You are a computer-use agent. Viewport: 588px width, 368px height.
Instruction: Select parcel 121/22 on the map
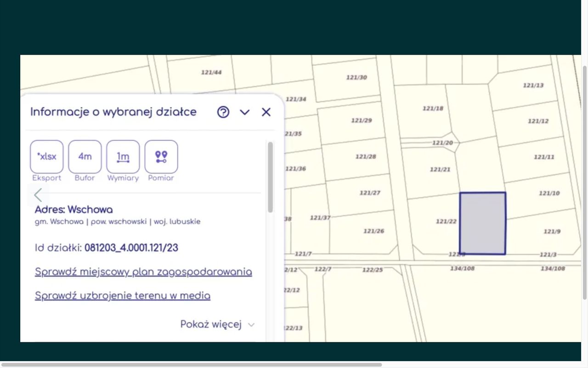446,221
